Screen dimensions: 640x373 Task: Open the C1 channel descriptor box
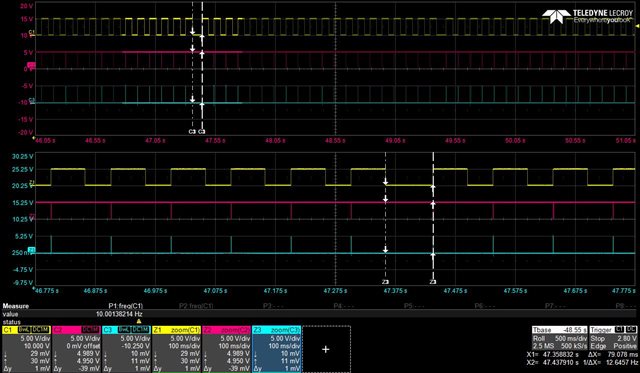pyautogui.click(x=27, y=349)
